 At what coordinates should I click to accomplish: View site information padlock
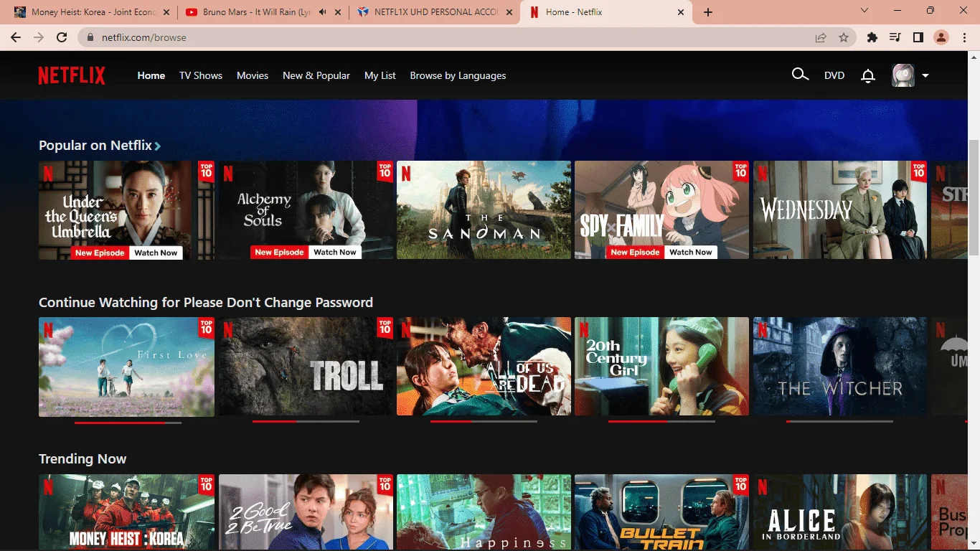(x=90, y=37)
